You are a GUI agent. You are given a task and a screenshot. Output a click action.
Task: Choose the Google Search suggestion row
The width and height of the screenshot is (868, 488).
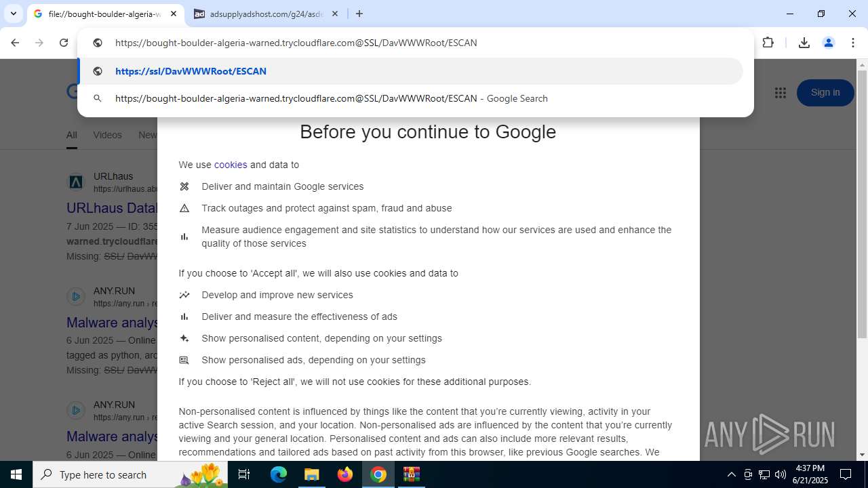[411, 98]
